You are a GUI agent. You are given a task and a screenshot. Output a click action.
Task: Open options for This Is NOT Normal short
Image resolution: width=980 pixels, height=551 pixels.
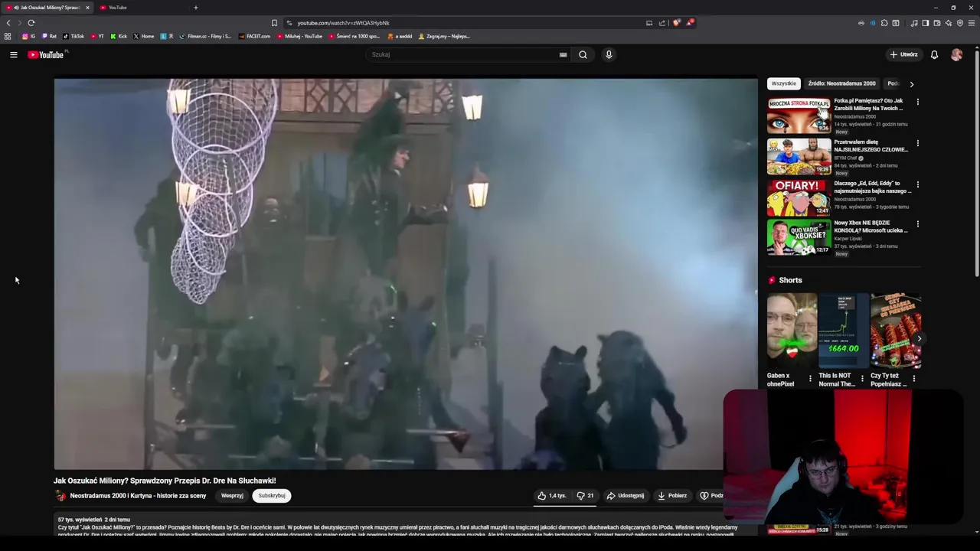pyautogui.click(x=862, y=378)
